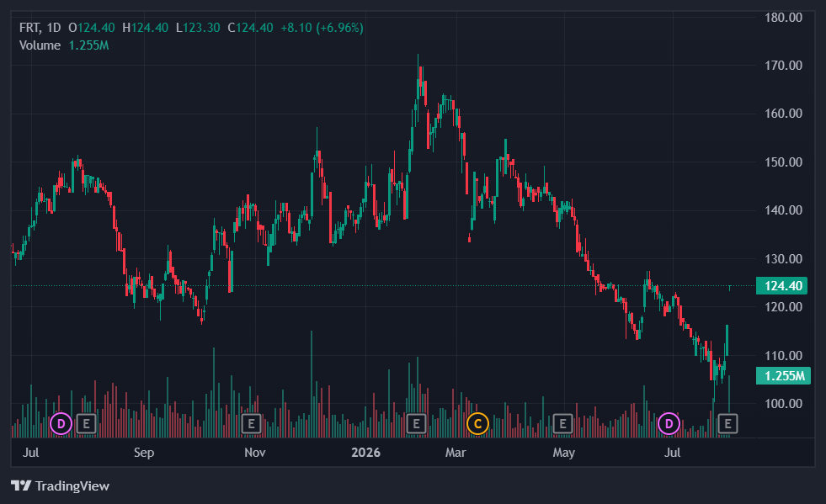The height and width of the screenshot is (504, 826).
Task: Click the 1.255M volume value label on axis
Action: click(x=783, y=376)
